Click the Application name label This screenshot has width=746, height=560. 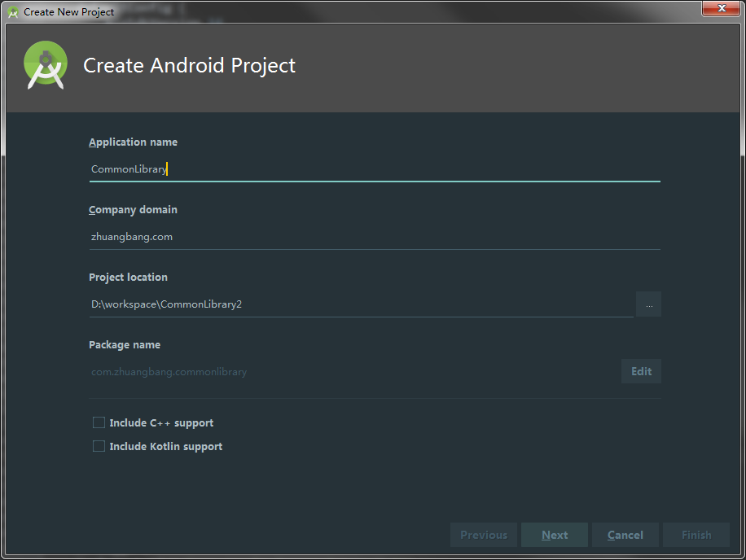pyautogui.click(x=134, y=142)
